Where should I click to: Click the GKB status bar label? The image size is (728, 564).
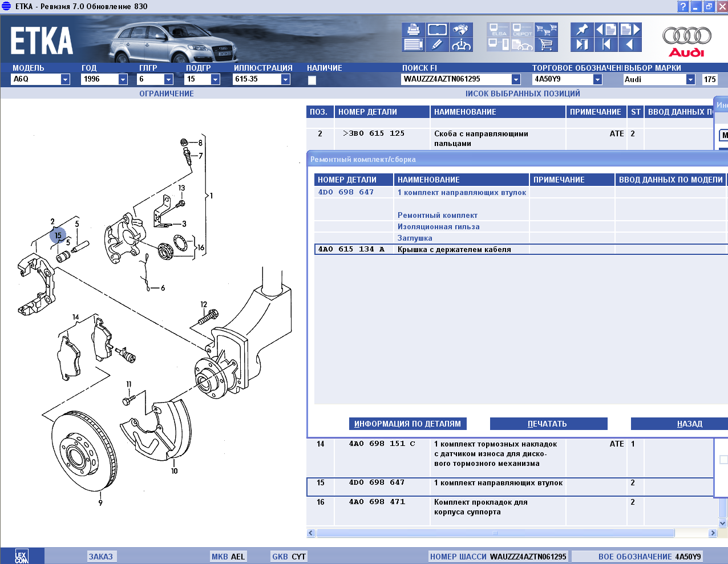[x=280, y=557]
